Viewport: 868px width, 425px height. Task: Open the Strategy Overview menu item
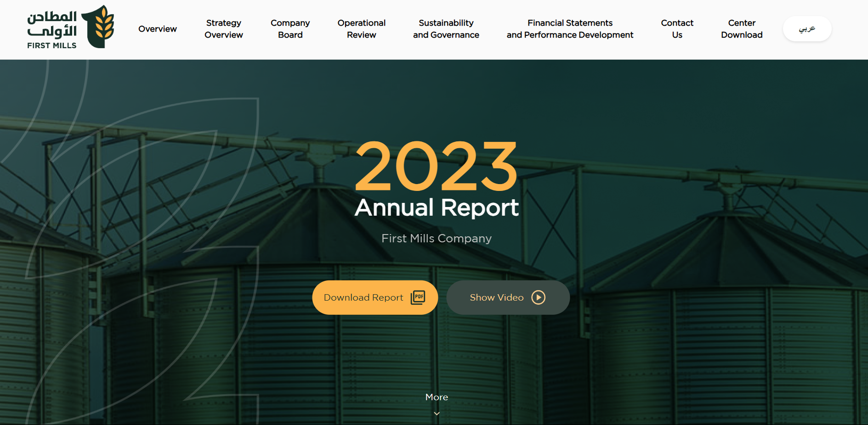pyautogui.click(x=224, y=29)
